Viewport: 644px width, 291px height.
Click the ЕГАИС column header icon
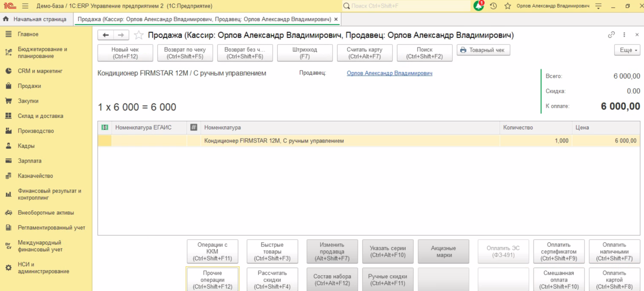(105, 128)
